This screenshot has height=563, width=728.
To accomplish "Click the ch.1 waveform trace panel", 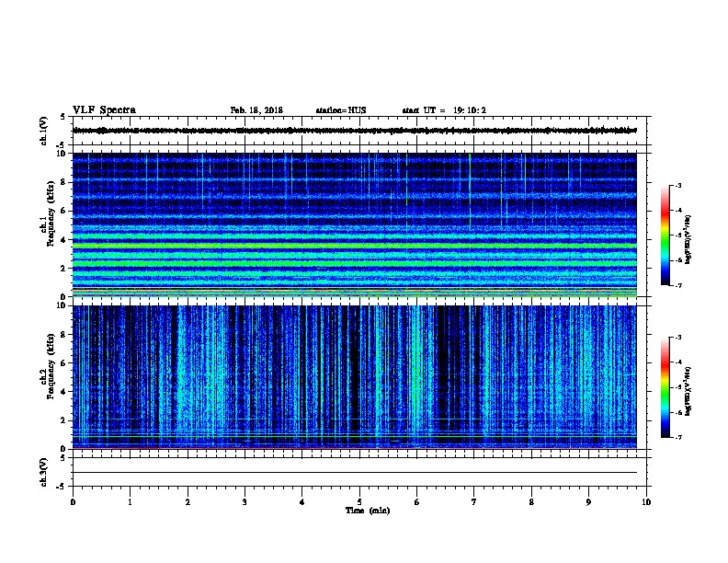I will (359, 131).
